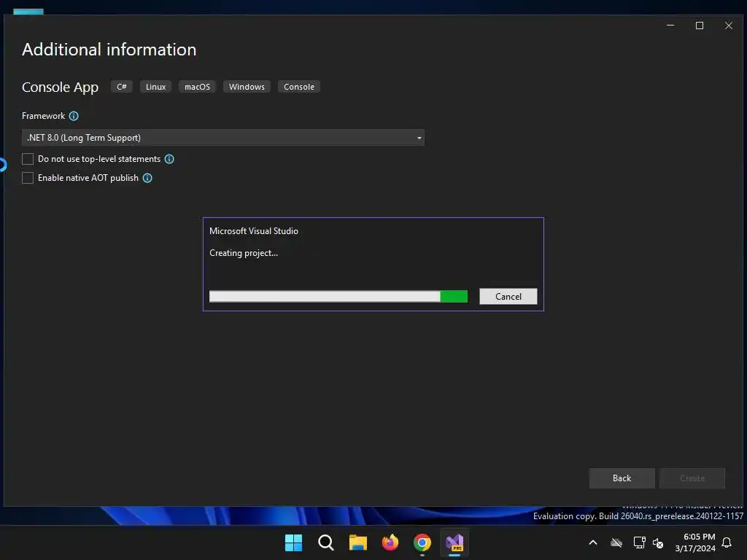Enable native AOT publish checkbox
Image resolution: width=747 pixels, height=560 pixels.
pyautogui.click(x=28, y=178)
